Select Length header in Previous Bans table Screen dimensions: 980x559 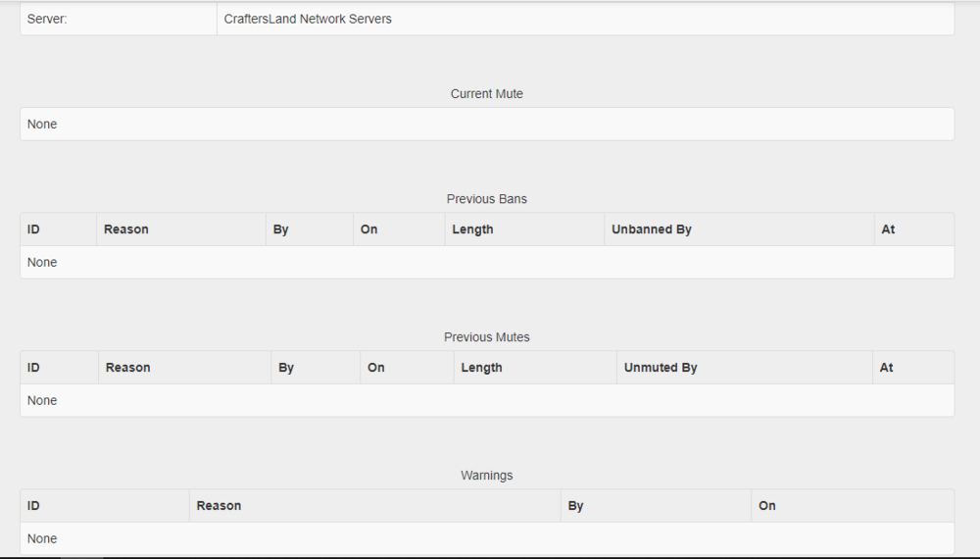coord(472,229)
